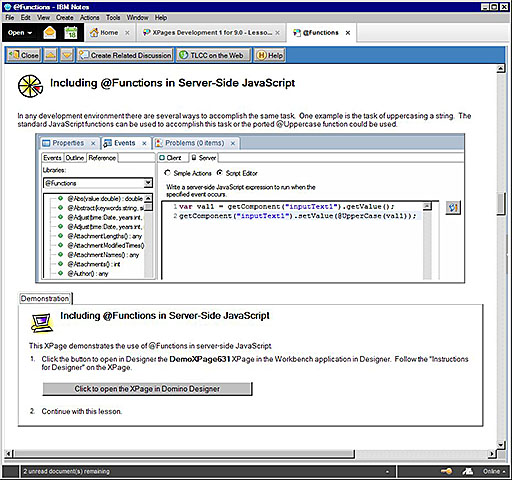Click Create Related Discussion button
The width and height of the screenshot is (512, 480).
tap(125, 55)
